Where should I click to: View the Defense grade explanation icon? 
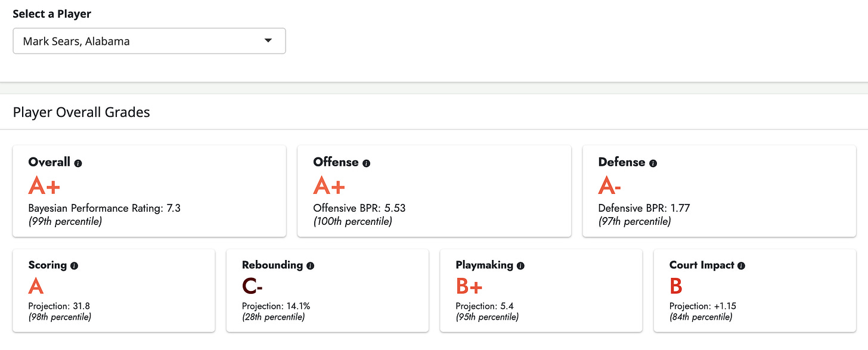click(x=653, y=162)
